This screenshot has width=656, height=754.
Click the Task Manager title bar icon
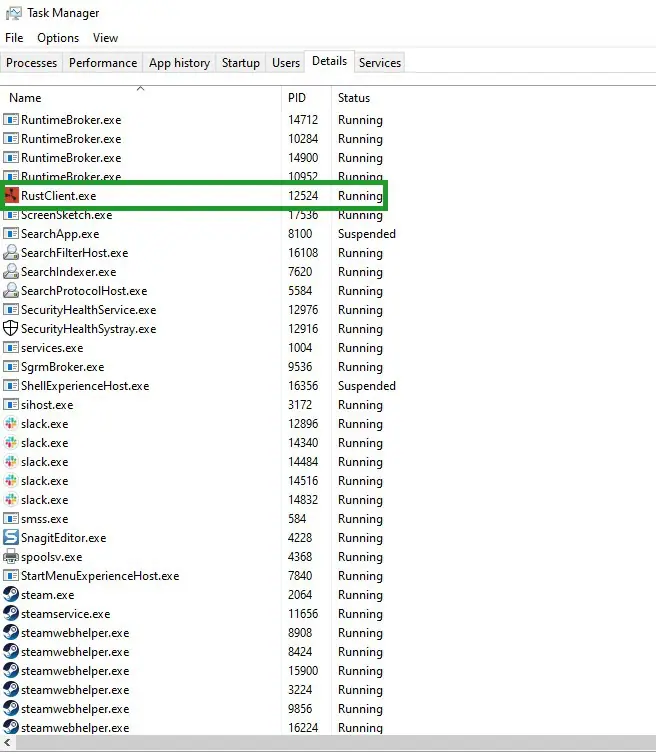(13, 13)
